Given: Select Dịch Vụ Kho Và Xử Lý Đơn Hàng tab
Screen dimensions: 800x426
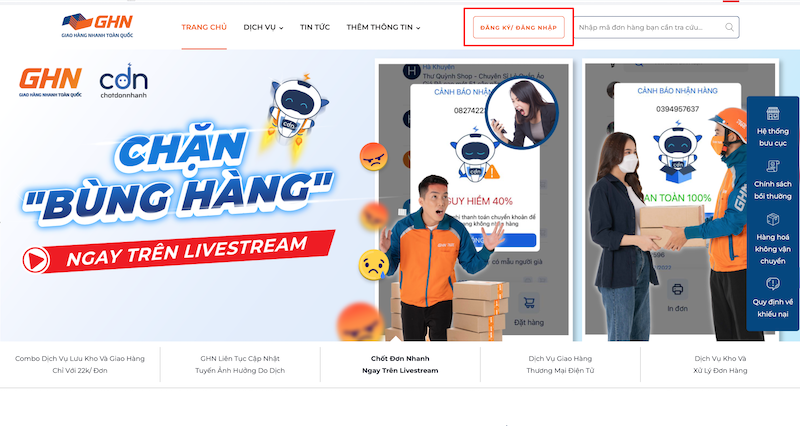Looking at the screenshot, I should coord(720,364).
